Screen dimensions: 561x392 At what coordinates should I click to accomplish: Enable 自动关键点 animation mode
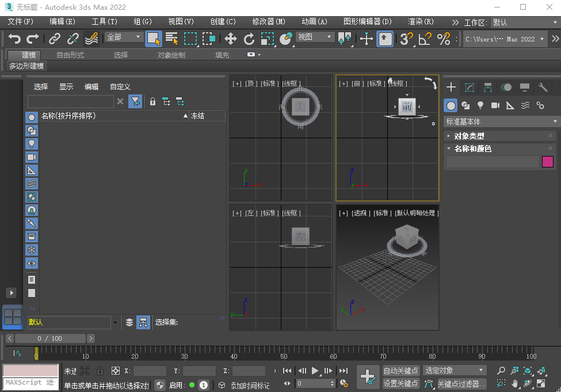402,370
